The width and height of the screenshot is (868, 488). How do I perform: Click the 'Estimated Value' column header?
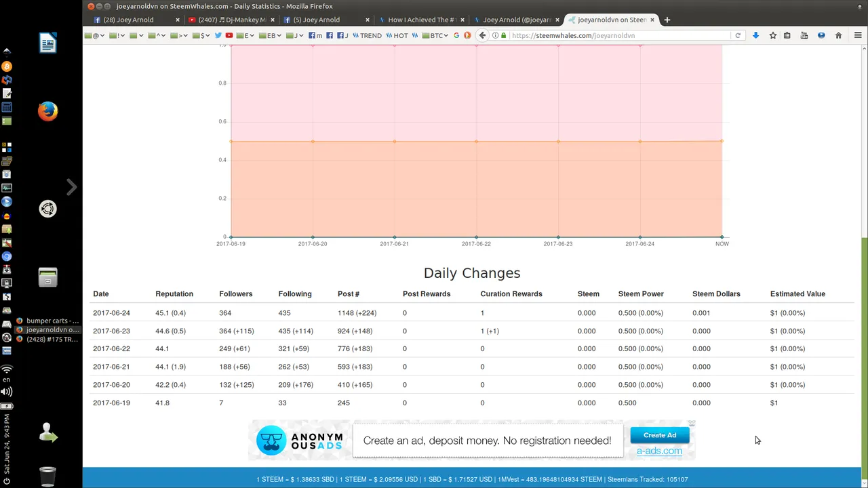797,294
